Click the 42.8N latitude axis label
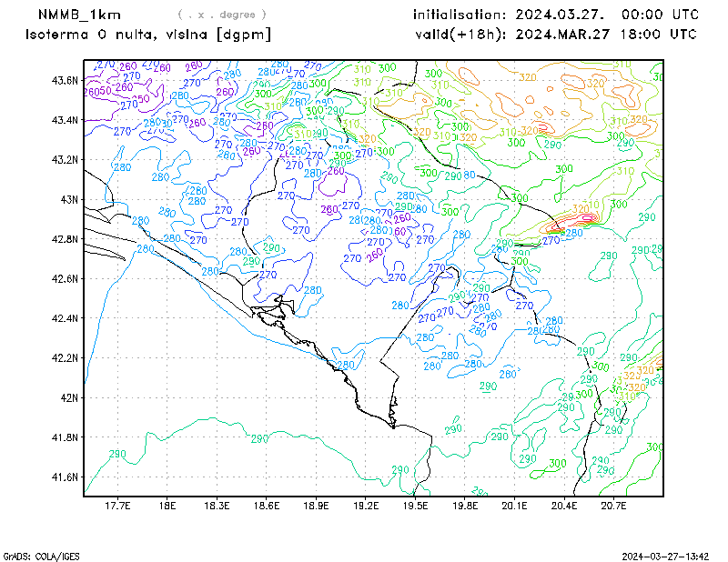 click(65, 239)
